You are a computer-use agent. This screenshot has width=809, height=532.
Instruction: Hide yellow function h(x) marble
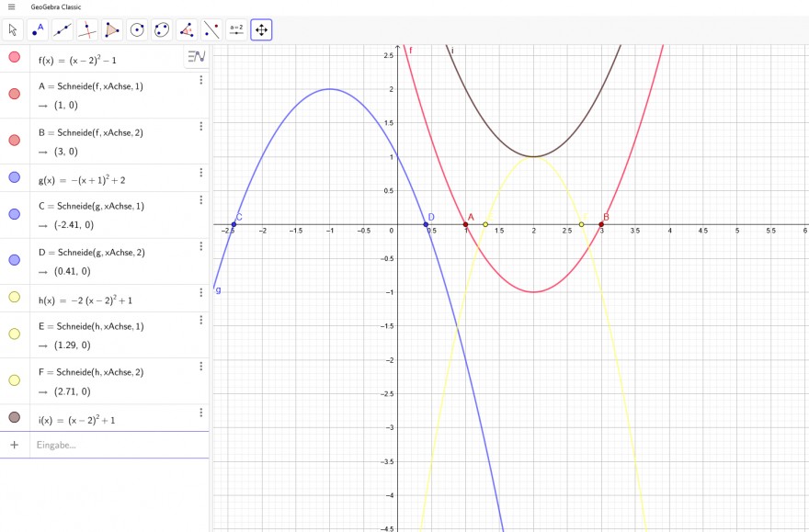[15, 297]
